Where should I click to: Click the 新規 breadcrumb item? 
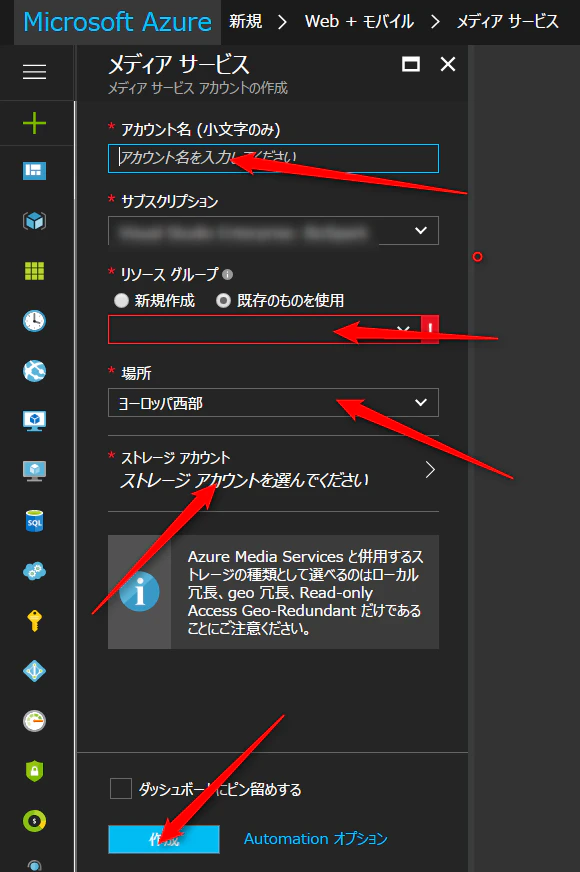[x=245, y=22]
